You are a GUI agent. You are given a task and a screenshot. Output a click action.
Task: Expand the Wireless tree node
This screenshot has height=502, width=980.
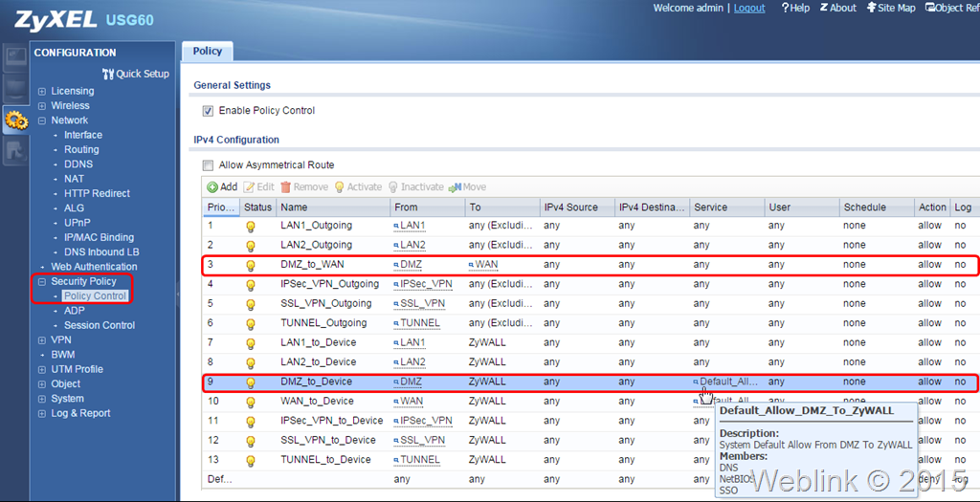pyautogui.click(x=42, y=106)
